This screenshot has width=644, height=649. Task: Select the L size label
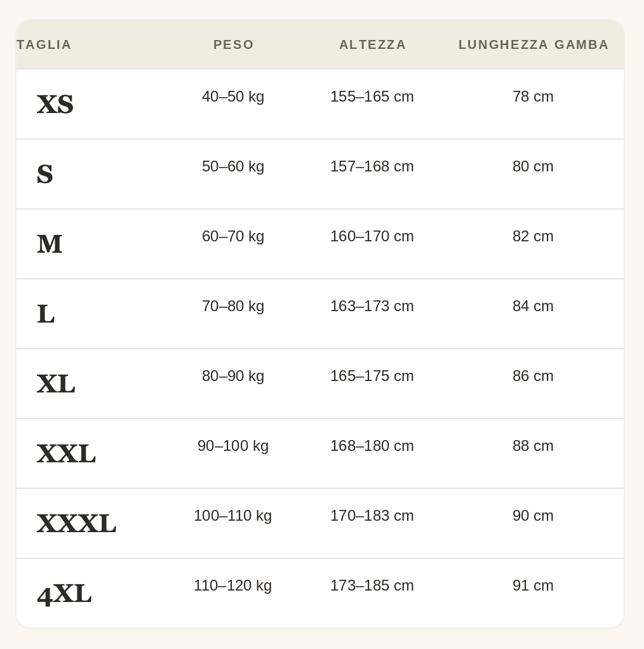46,314
